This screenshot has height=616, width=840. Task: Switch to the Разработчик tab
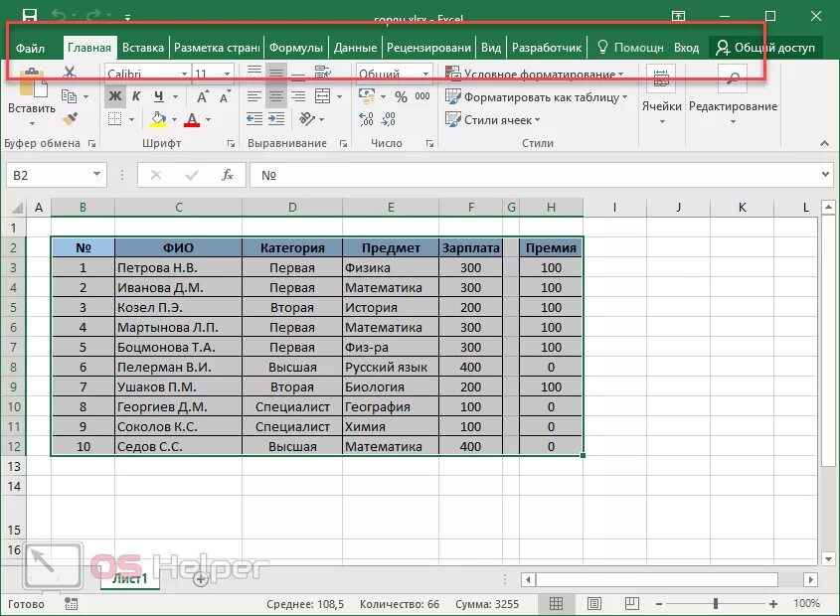pos(547,48)
